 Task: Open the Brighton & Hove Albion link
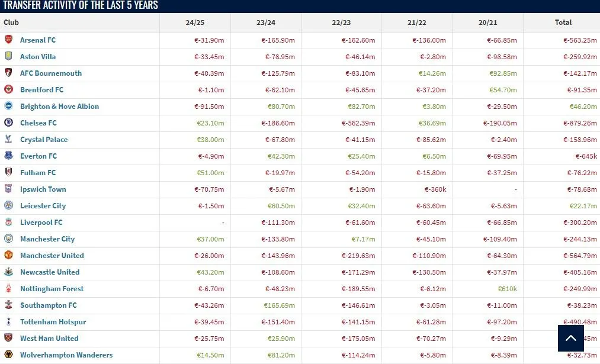pos(59,107)
